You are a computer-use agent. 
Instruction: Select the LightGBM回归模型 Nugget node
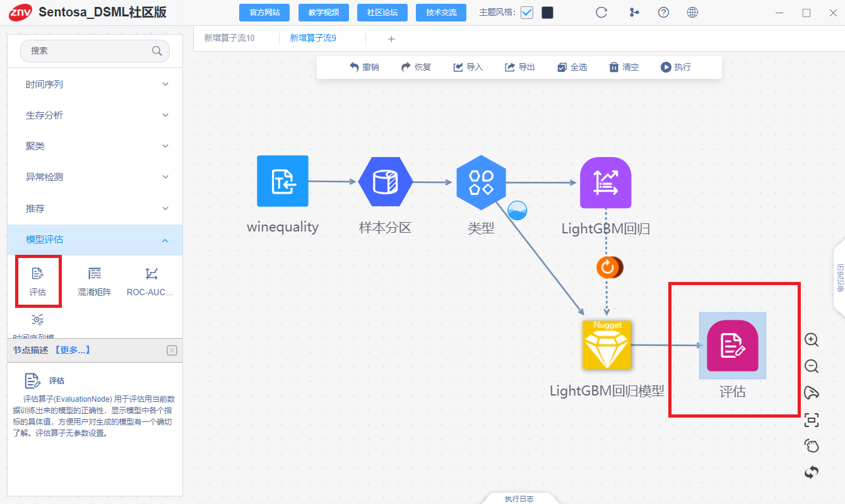point(607,345)
